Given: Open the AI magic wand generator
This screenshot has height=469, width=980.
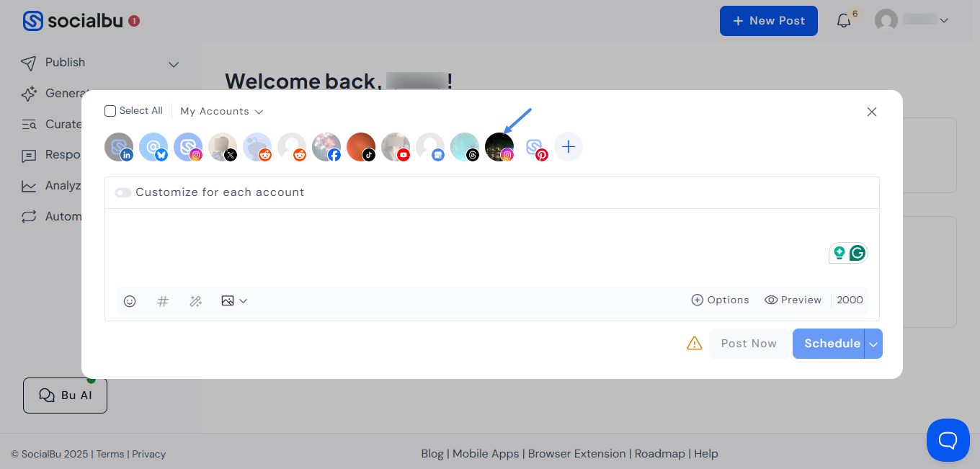Looking at the screenshot, I should [x=195, y=301].
